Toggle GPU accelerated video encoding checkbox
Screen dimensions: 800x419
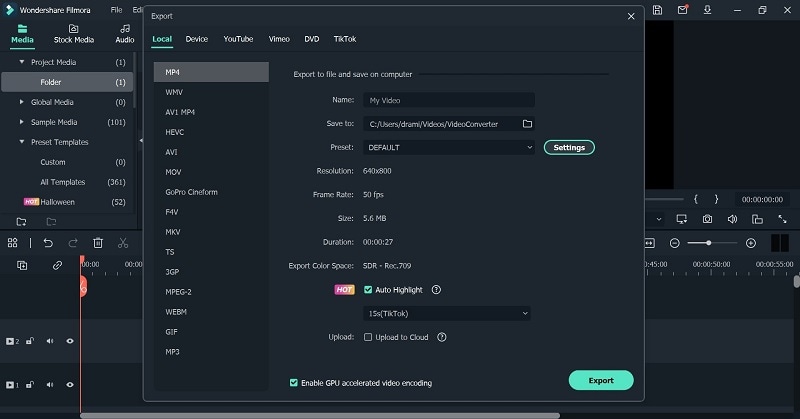click(294, 382)
